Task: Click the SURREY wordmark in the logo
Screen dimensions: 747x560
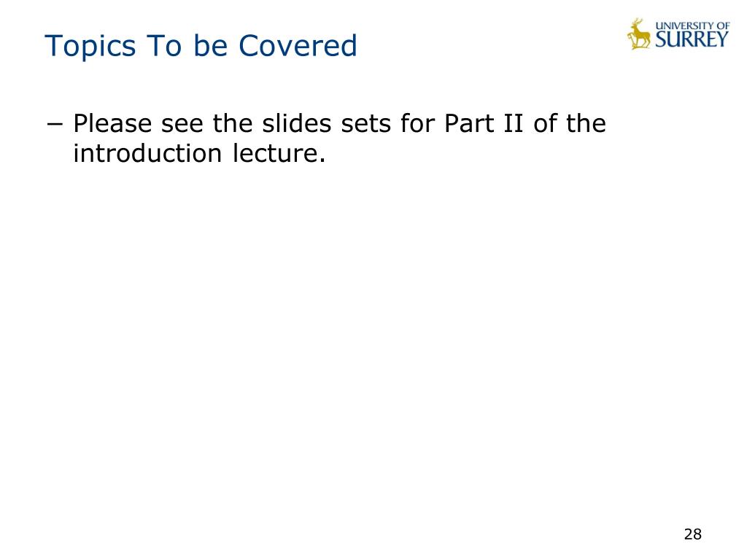Action: point(692,39)
